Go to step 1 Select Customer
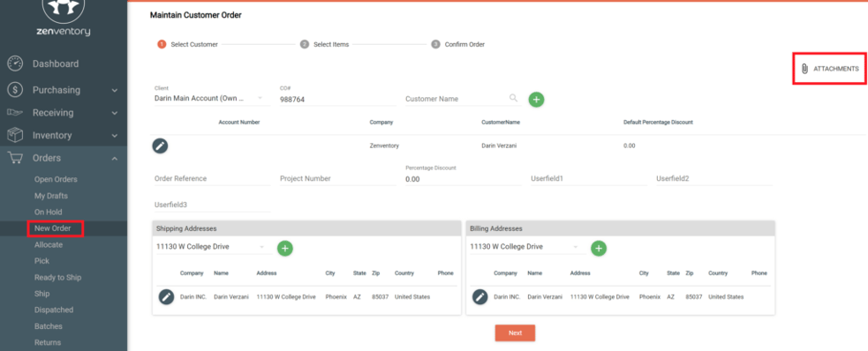 188,44
